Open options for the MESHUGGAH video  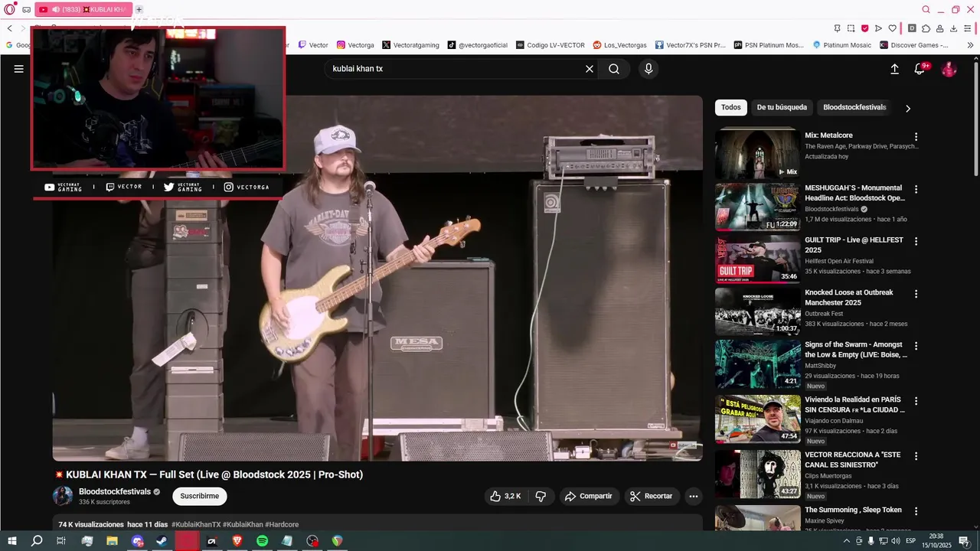tap(916, 189)
